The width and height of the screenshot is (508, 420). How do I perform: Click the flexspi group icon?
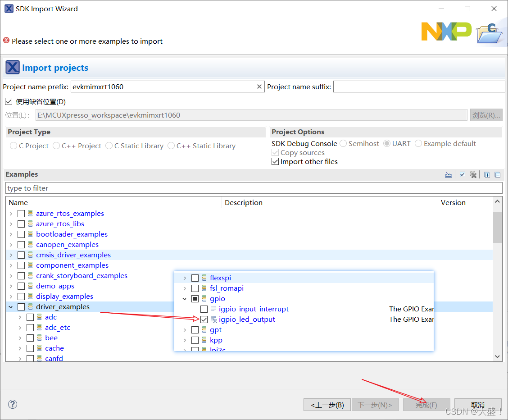coord(204,278)
